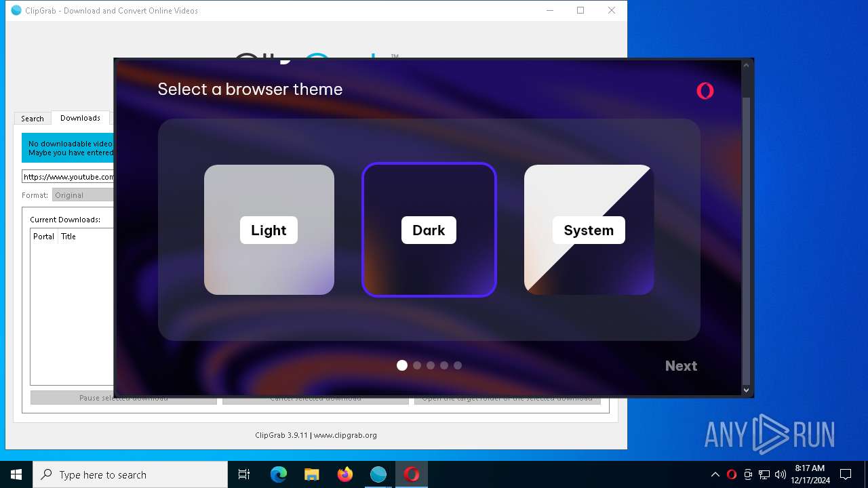Viewport: 868px width, 488px height.
Task: Launch Firefox from taskbar
Action: [344, 474]
